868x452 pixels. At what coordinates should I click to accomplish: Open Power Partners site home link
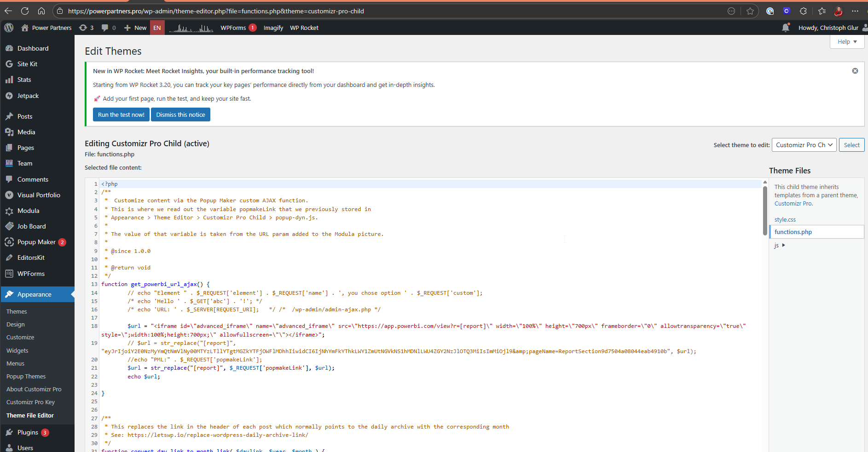(46, 28)
